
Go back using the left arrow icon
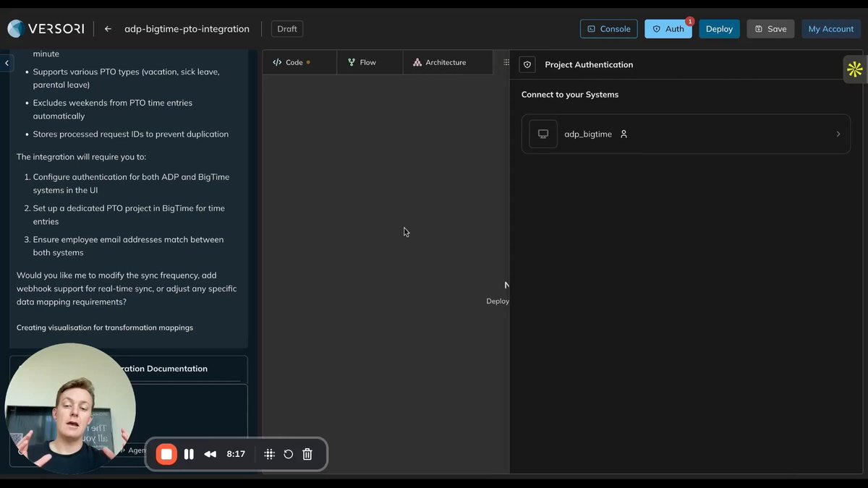click(108, 29)
